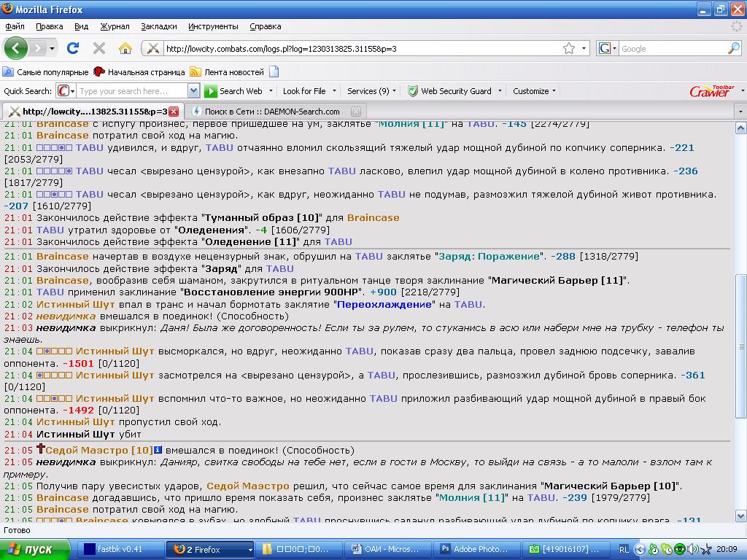Open the 2 Firefox taskbar group

(209, 549)
